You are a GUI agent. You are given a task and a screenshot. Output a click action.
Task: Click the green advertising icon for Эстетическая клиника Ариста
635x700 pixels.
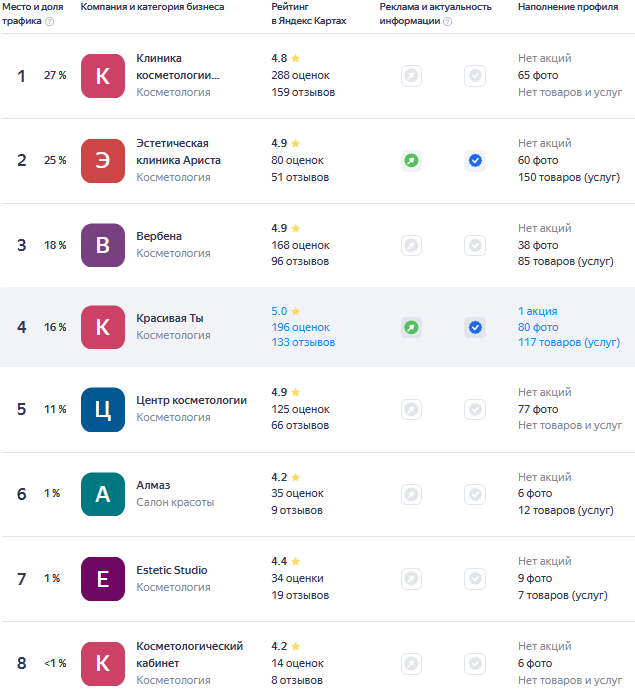411,160
